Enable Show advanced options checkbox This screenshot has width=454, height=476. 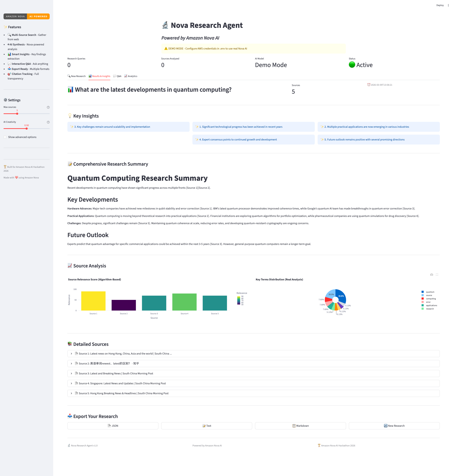click(x=5, y=137)
